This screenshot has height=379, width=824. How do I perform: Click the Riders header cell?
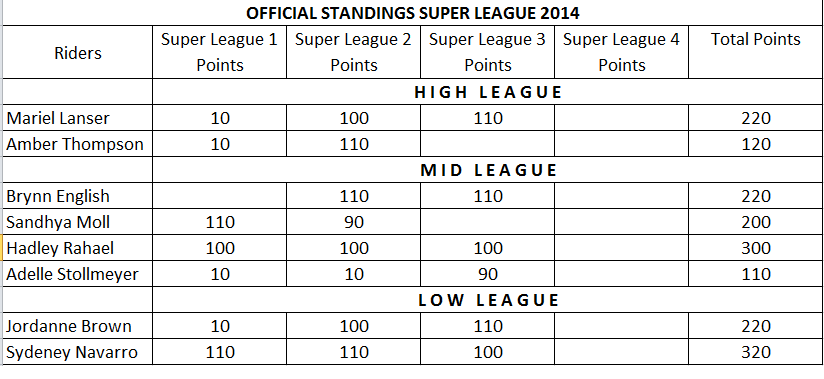(78, 52)
